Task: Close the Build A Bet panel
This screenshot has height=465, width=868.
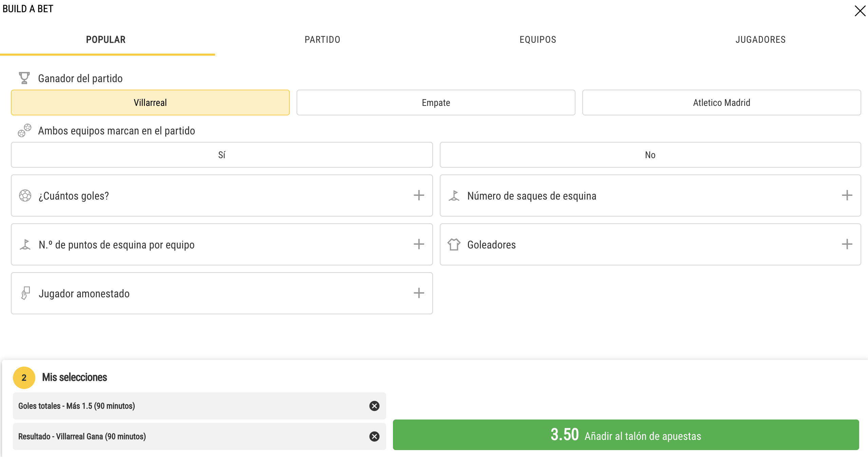Action: [860, 11]
